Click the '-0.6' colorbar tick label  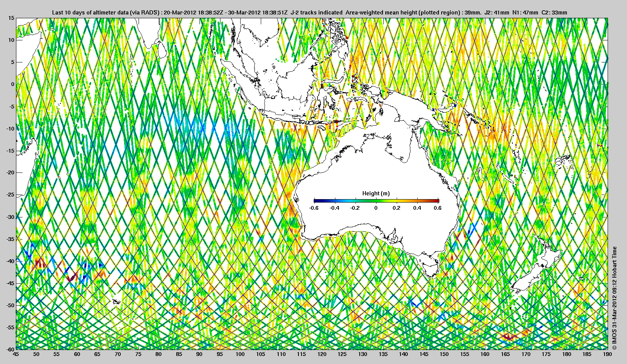click(314, 208)
